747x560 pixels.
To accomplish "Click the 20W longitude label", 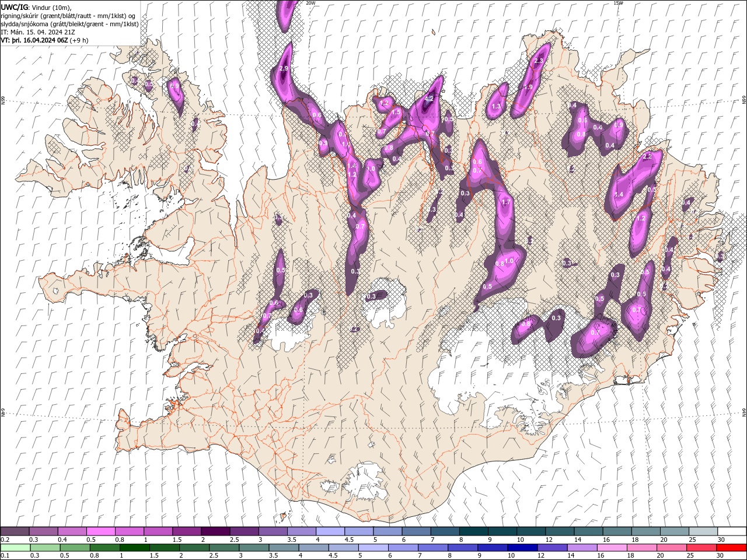I will coord(310,3).
